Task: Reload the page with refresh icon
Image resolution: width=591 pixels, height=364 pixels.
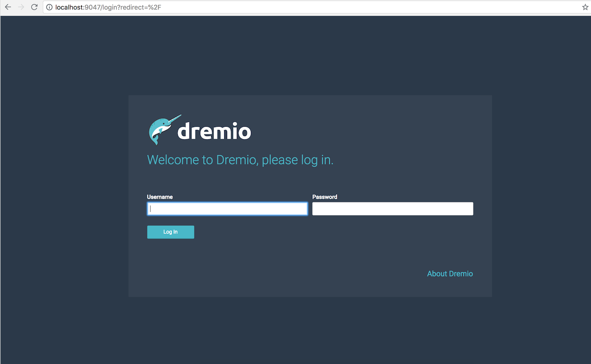Action: [34, 7]
